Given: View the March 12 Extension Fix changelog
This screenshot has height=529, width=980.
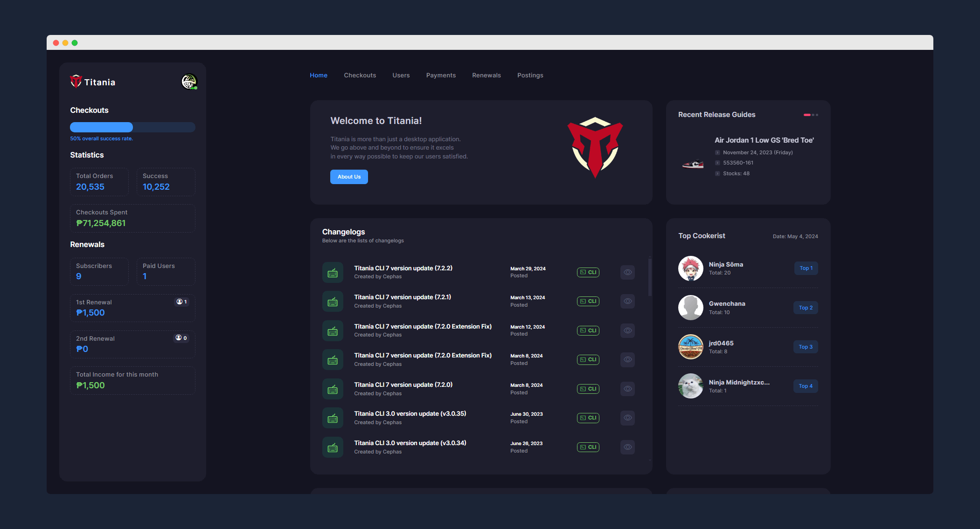Looking at the screenshot, I should (627, 330).
